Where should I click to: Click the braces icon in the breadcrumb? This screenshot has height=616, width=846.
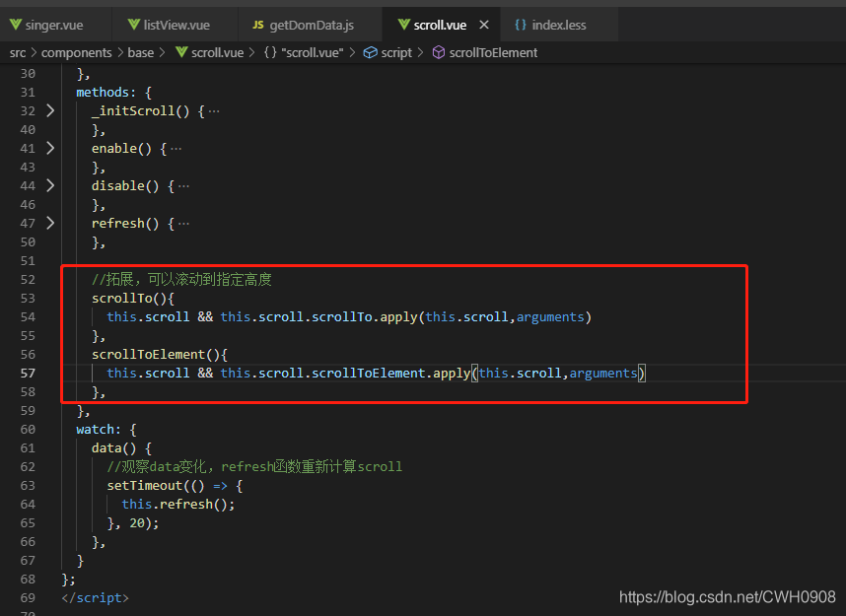(270, 53)
